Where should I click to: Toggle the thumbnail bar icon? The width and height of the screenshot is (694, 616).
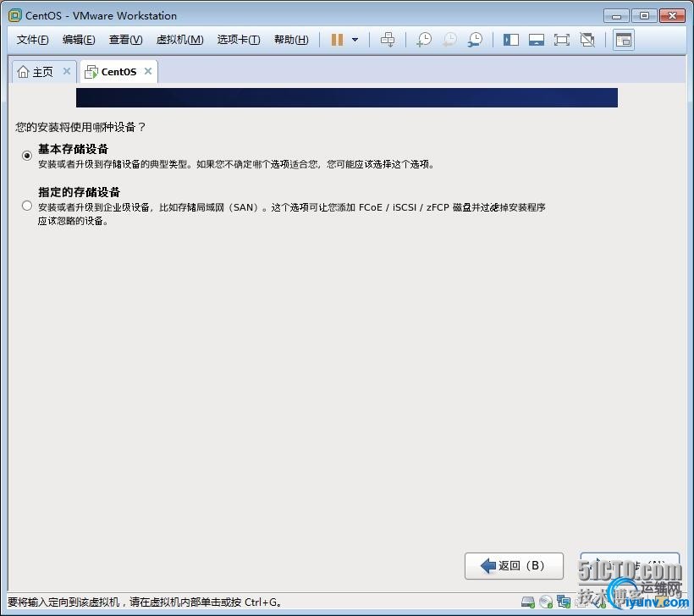tap(536, 40)
